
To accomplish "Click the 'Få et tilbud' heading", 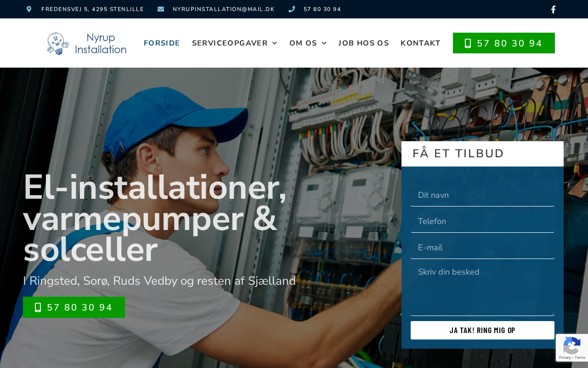I will pyautogui.click(x=458, y=154).
